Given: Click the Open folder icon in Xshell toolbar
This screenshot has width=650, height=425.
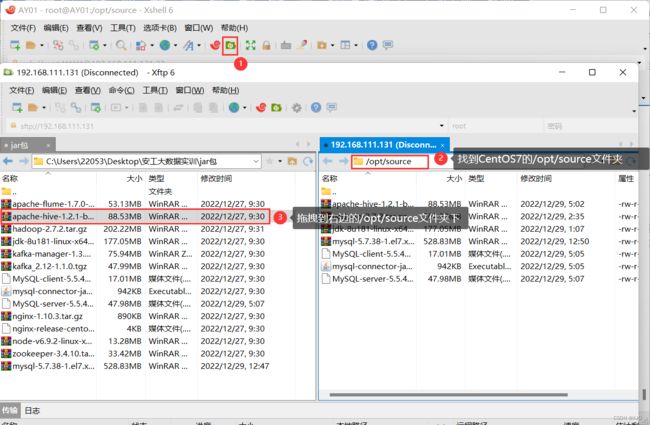Looking at the screenshot, I should point(31,45).
